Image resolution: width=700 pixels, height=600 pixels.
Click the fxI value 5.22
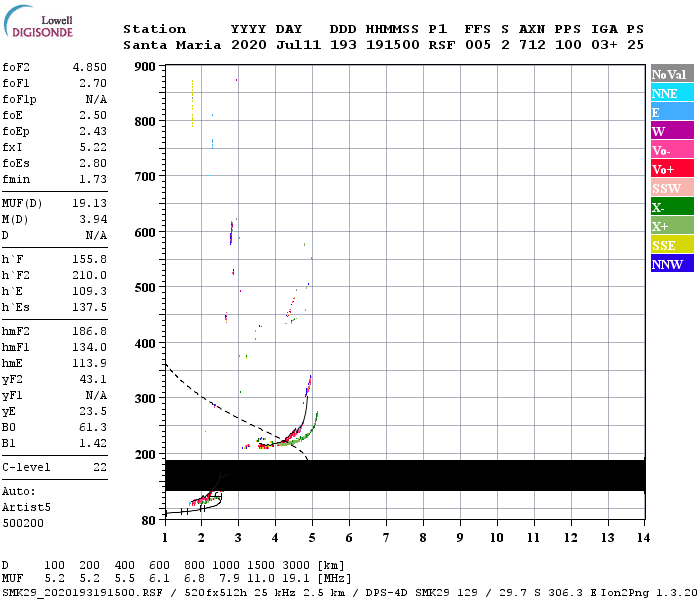pos(93,147)
